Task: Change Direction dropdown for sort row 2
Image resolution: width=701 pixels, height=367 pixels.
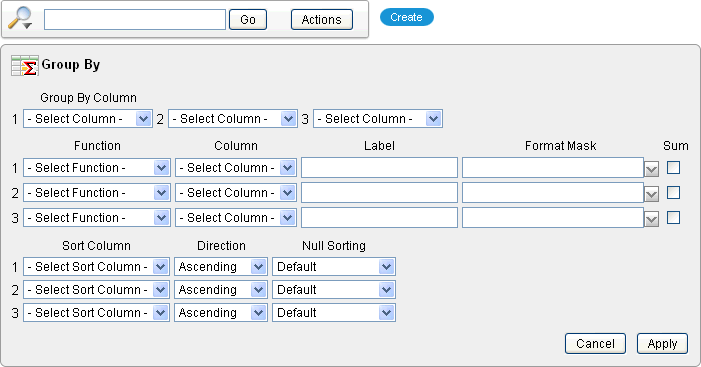Action: point(221,290)
